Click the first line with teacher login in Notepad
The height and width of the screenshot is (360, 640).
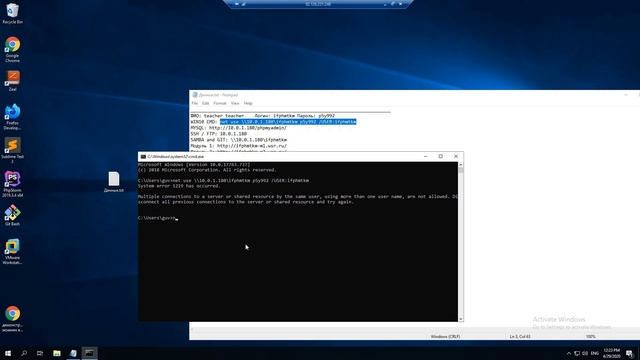[262, 116]
